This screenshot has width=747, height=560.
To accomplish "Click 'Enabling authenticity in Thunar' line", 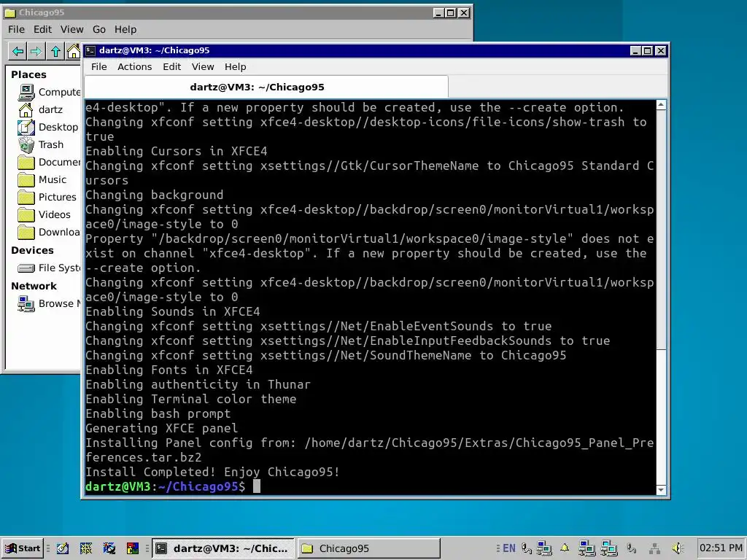I will (x=198, y=385).
